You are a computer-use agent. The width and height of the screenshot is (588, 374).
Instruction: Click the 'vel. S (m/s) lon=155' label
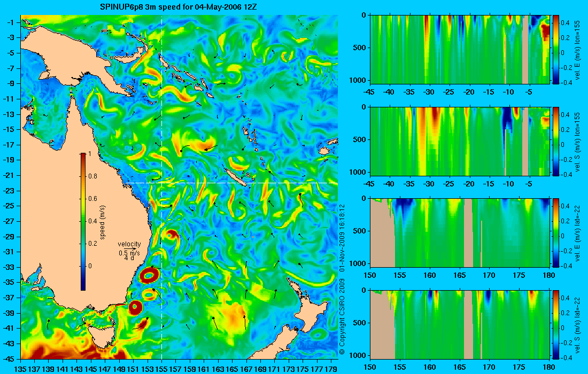(577, 142)
